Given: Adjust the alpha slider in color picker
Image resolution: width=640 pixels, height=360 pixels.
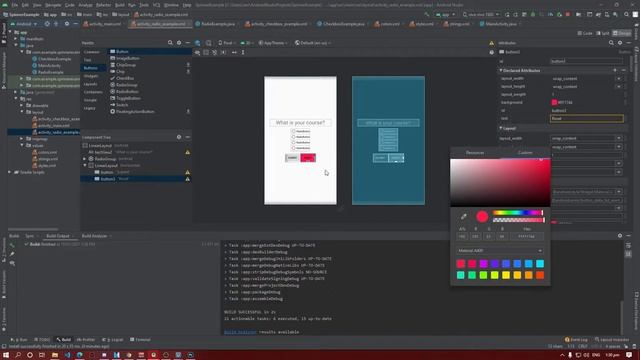Looking at the screenshot, I should [x=518, y=220].
